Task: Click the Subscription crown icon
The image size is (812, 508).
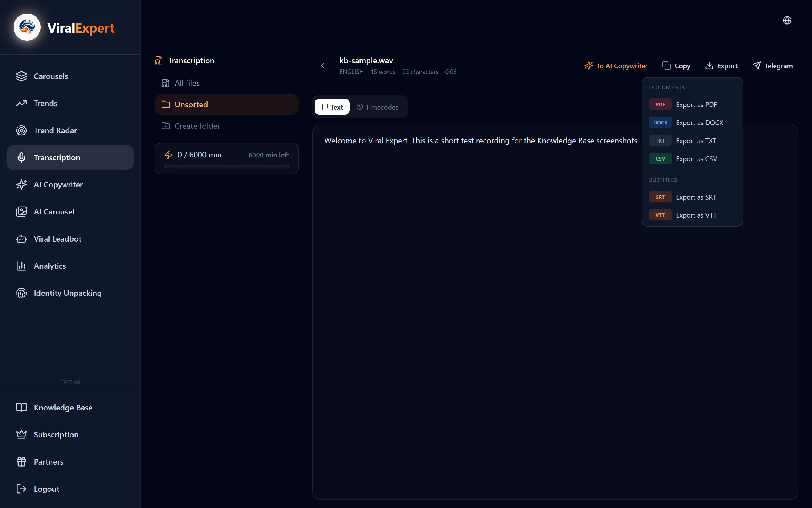Action: 21,435
